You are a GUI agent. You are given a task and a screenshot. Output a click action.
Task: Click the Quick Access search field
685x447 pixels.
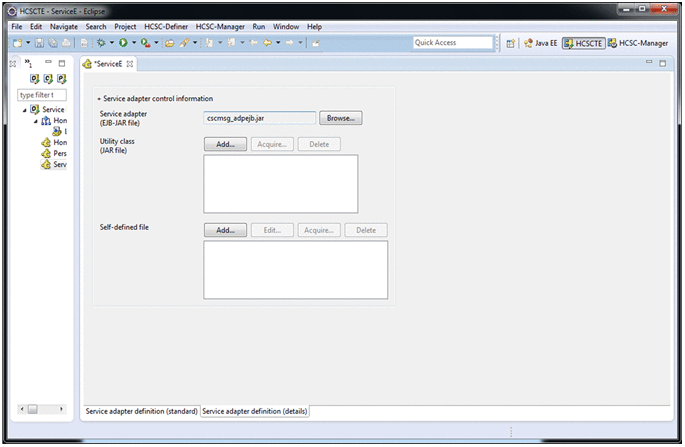(453, 43)
